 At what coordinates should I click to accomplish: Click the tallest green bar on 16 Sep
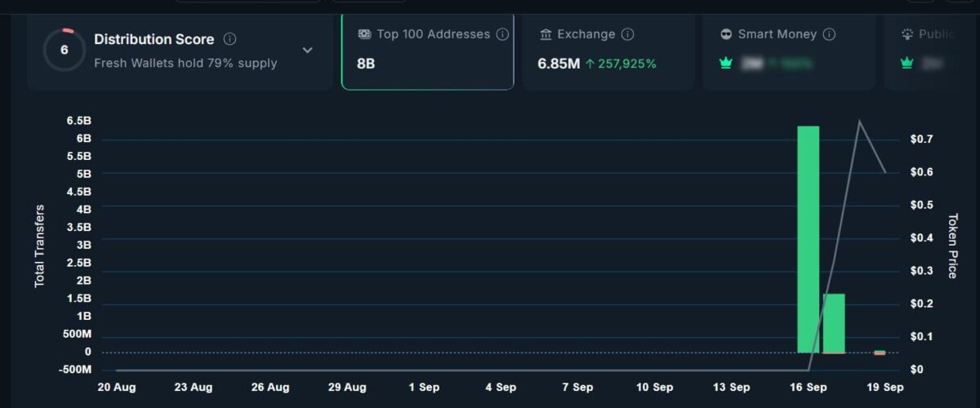[808, 238]
